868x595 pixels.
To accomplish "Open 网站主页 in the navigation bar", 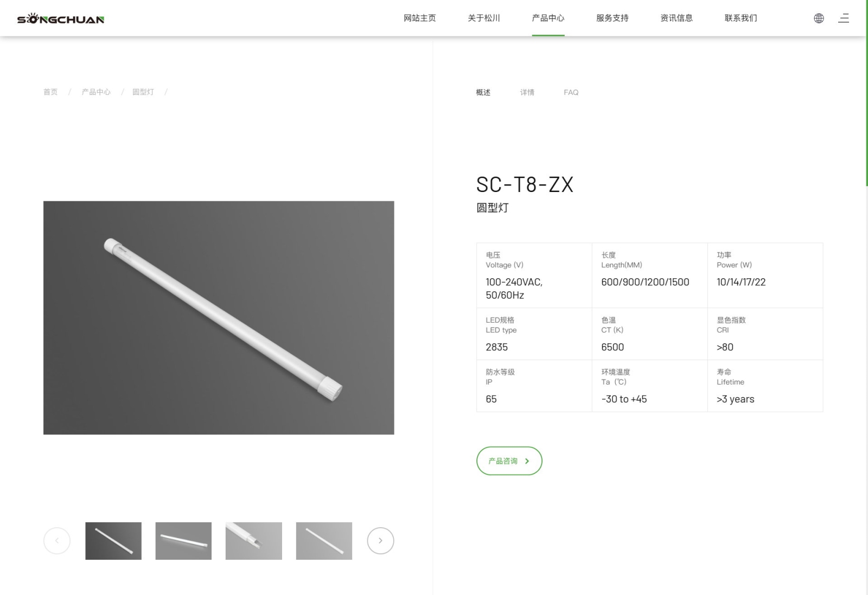I will click(x=419, y=18).
